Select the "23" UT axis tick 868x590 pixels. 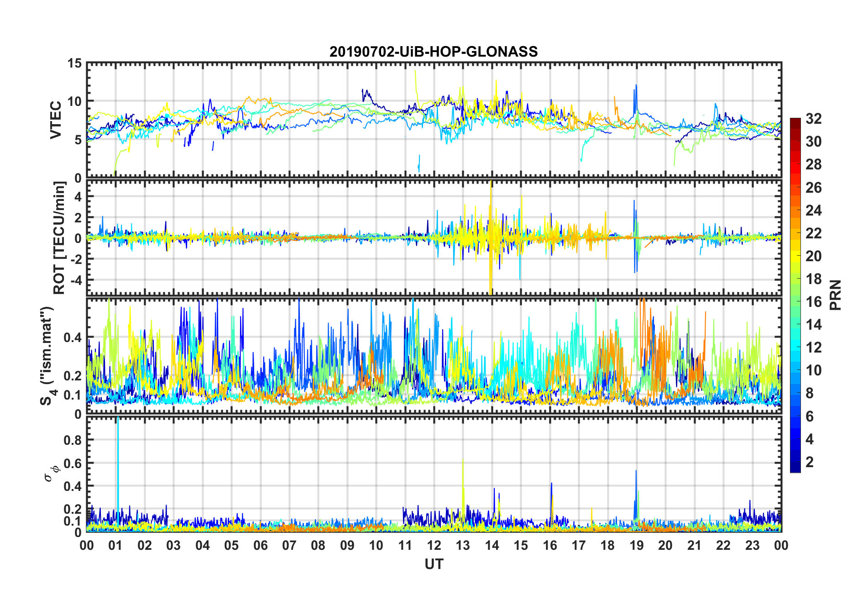(753, 545)
